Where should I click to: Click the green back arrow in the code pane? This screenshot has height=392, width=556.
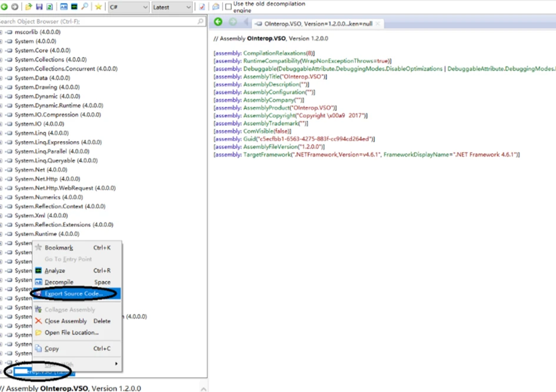point(218,22)
